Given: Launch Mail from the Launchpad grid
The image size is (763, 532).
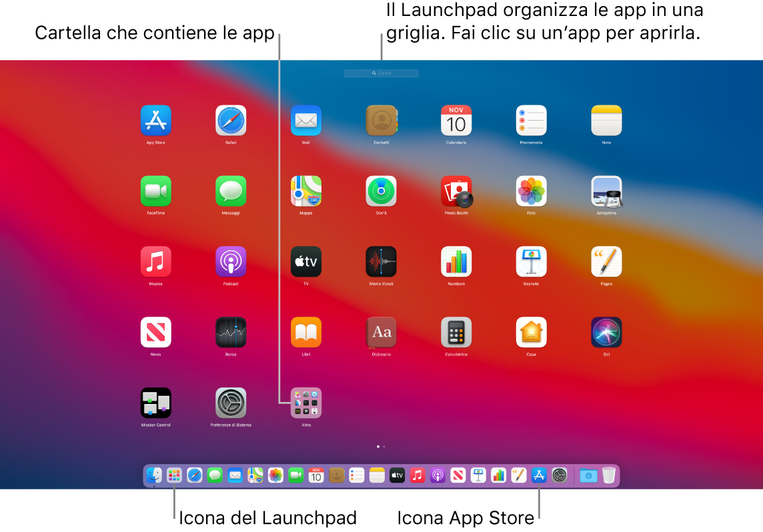Looking at the screenshot, I should [306, 120].
